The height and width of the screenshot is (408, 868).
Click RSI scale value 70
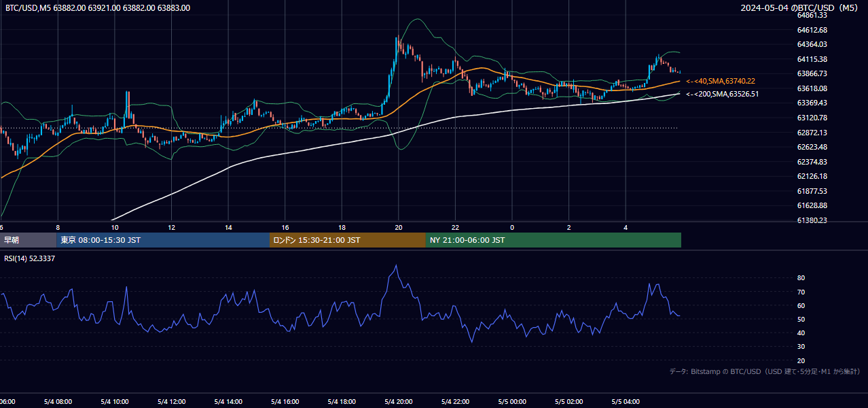801,292
